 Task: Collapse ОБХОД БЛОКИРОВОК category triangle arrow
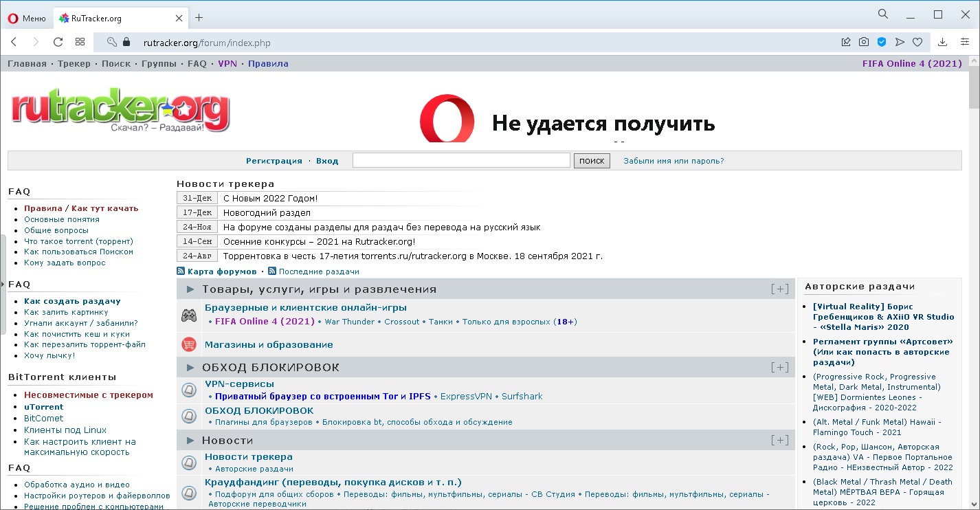point(190,367)
